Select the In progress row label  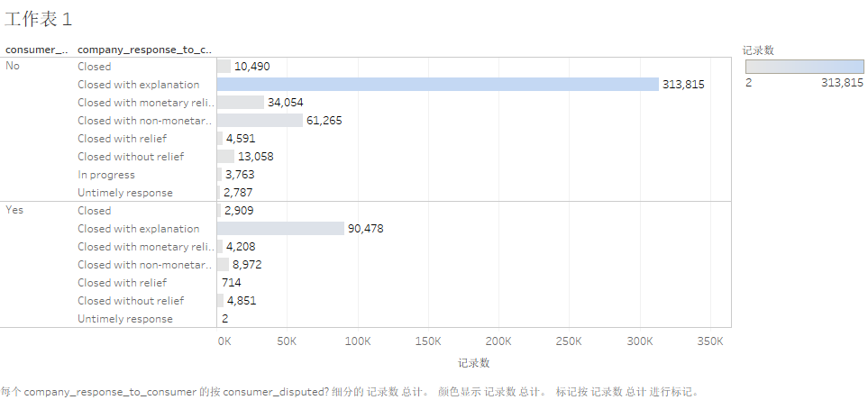click(106, 175)
